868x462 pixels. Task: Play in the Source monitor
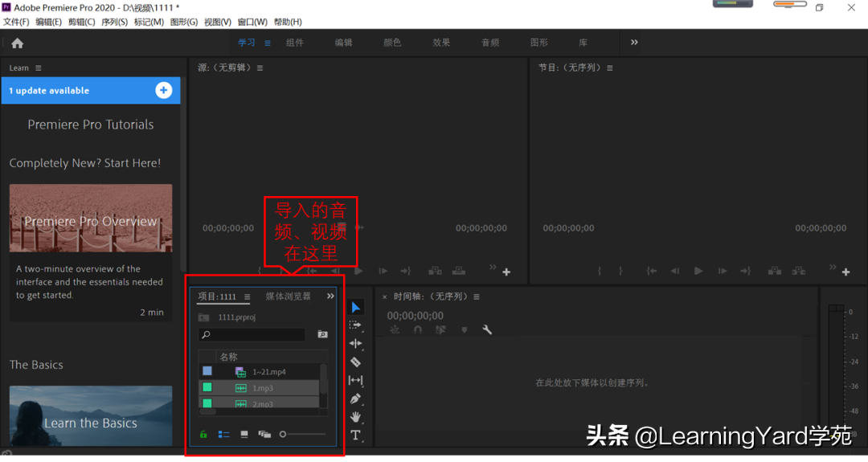[358, 271]
